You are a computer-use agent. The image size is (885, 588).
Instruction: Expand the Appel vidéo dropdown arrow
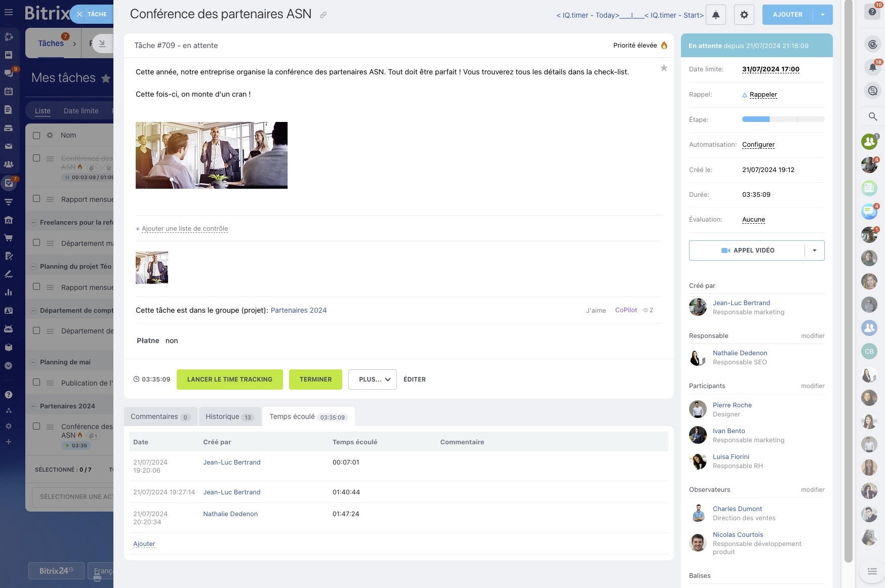[815, 250]
